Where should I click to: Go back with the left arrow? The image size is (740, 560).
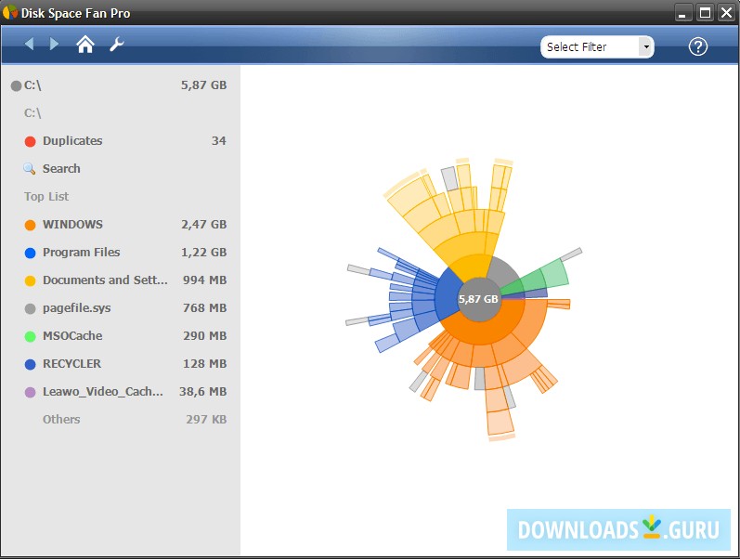tap(30, 44)
